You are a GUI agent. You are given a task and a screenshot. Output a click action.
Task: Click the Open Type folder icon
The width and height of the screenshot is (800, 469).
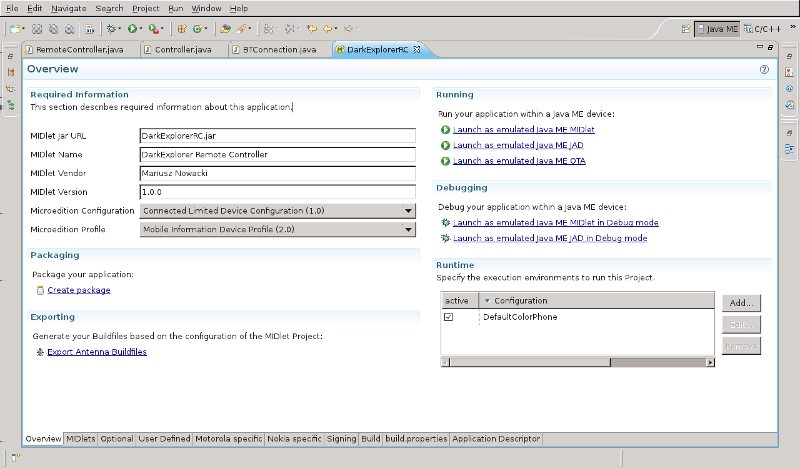tap(225, 29)
